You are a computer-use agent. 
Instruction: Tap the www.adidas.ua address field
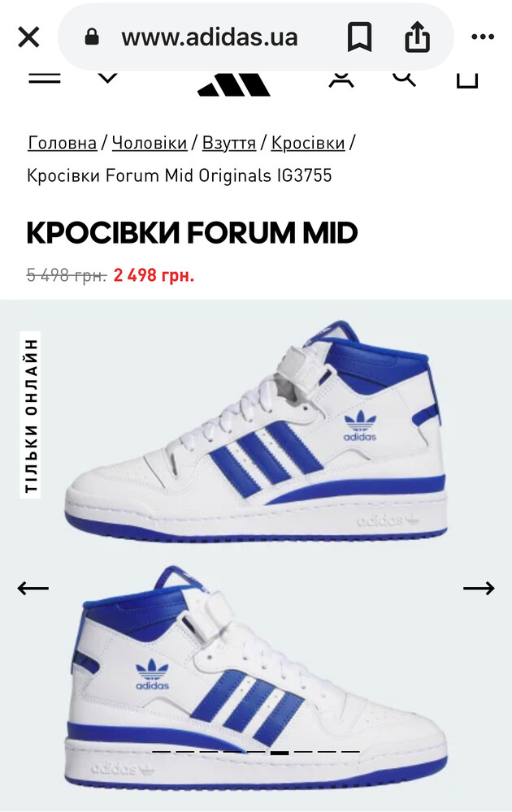click(x=210, y=37)
